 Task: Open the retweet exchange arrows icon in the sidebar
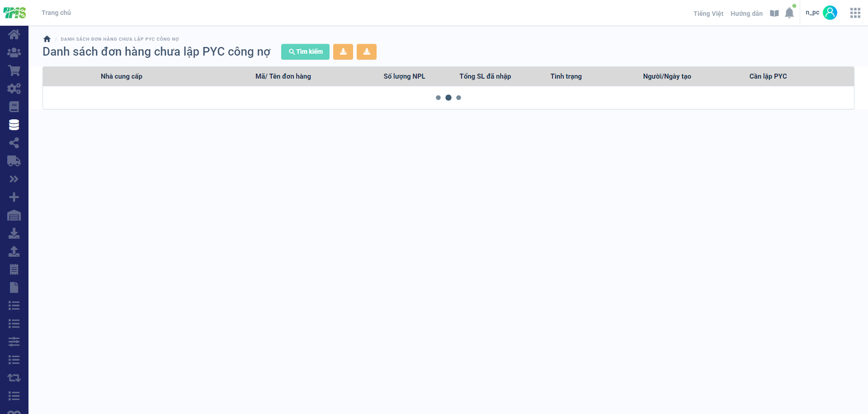click(14, 378)
